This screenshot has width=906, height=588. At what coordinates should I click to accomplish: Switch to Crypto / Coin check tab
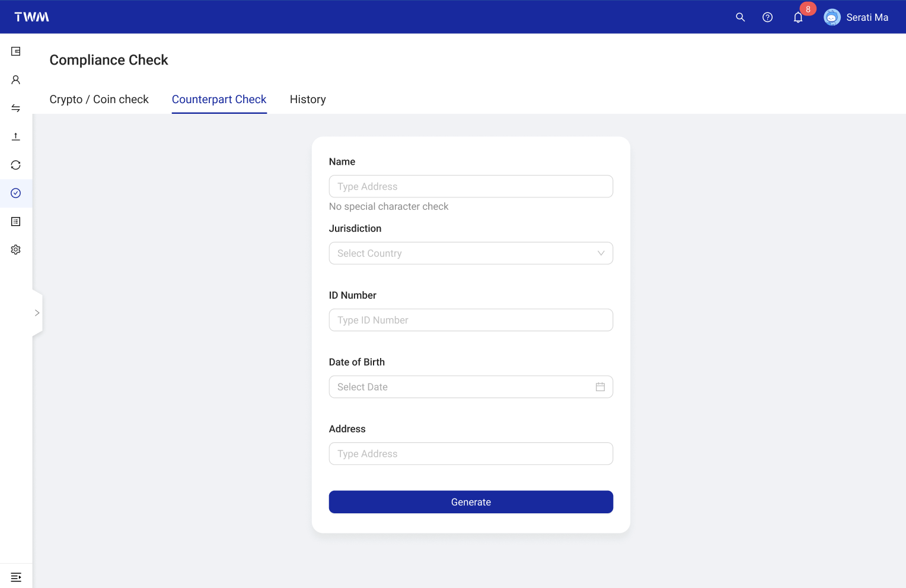(99, 100)
